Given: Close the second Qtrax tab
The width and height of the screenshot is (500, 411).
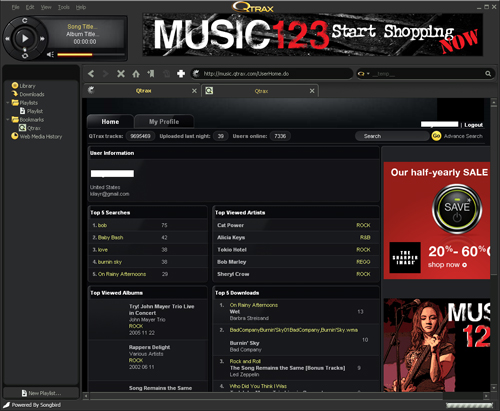Looking at the screenshot, I should click(x=312, y=91).
